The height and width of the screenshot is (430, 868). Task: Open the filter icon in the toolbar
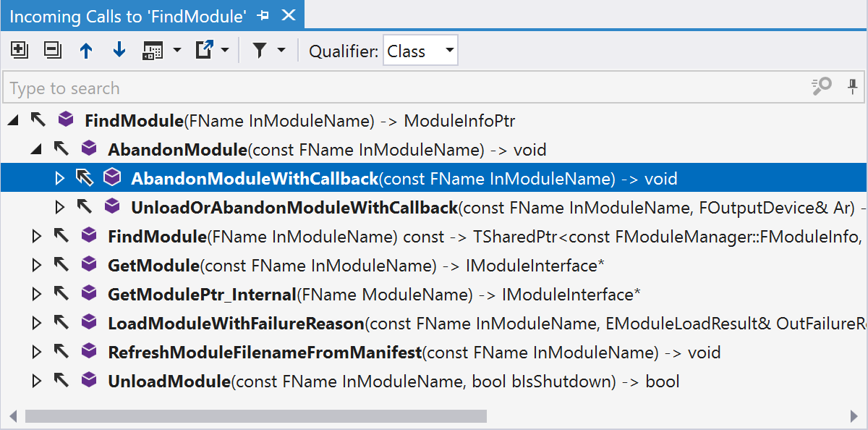tap(260, 50)
